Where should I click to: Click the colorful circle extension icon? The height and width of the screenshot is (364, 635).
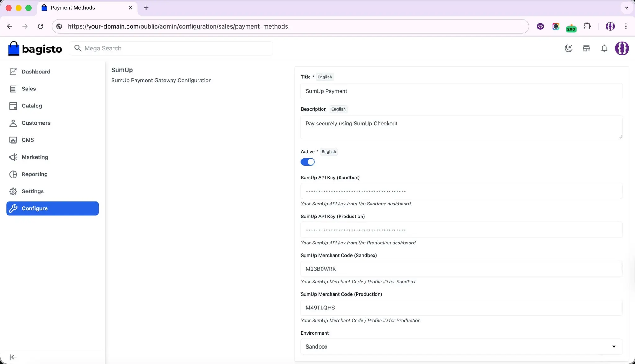556,26
